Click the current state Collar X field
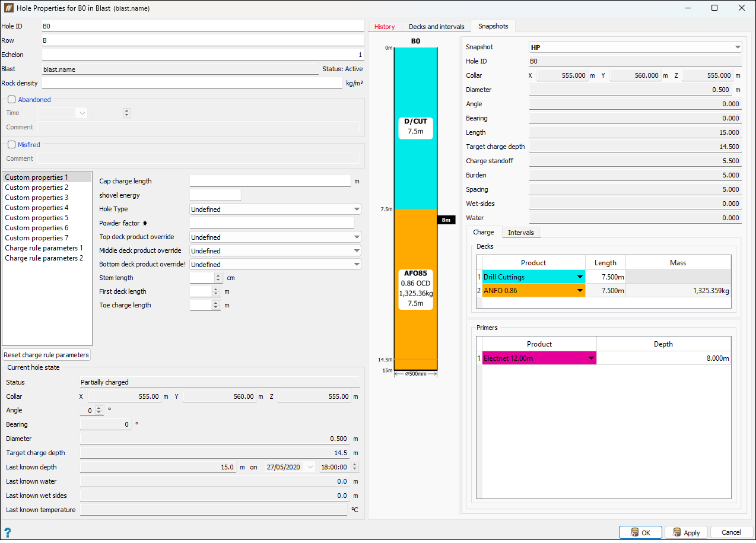756x543 pixels. click(125, 396)
